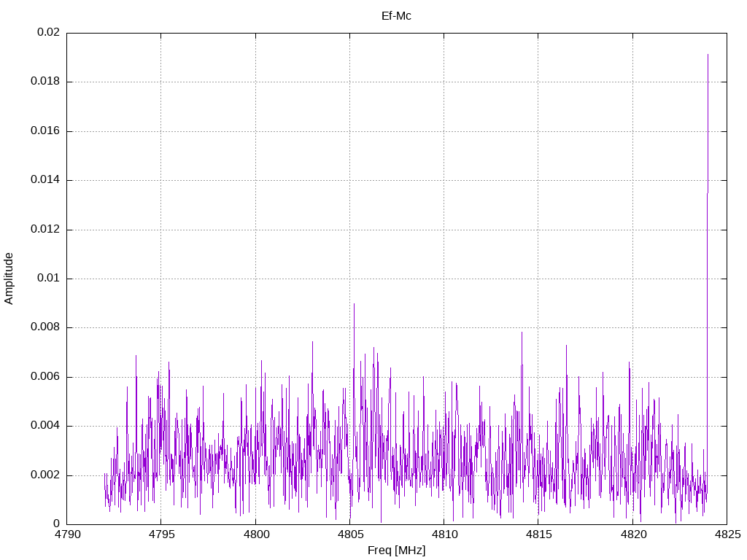The image size is (747, 560).
Task: Click the plot title Ef-Mc
Action: [396, 15]
